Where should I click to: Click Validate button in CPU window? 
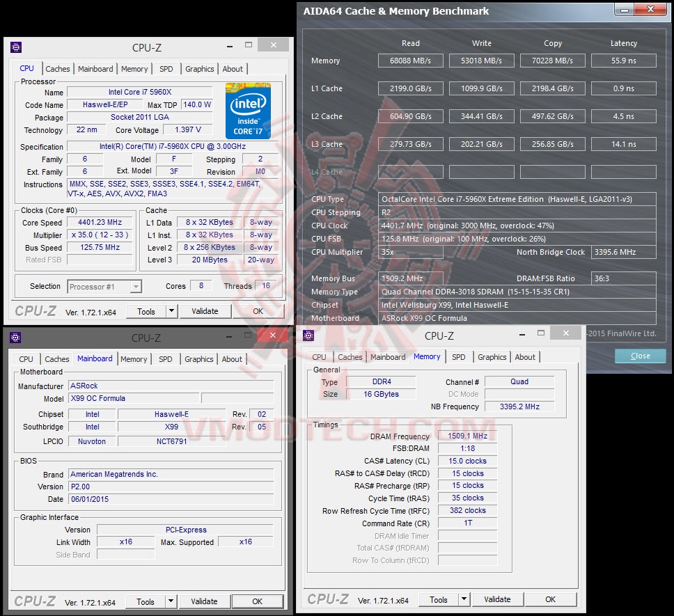coord(205,311)
